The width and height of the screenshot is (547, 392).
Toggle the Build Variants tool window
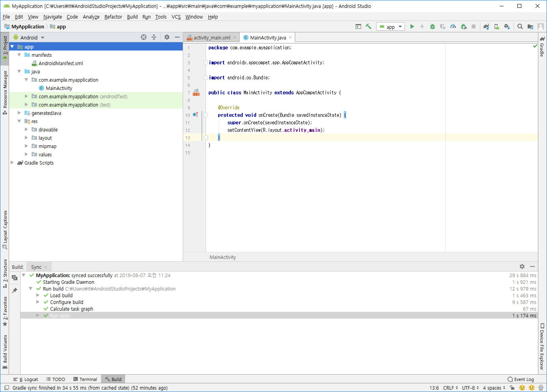[x=5, y=352]
